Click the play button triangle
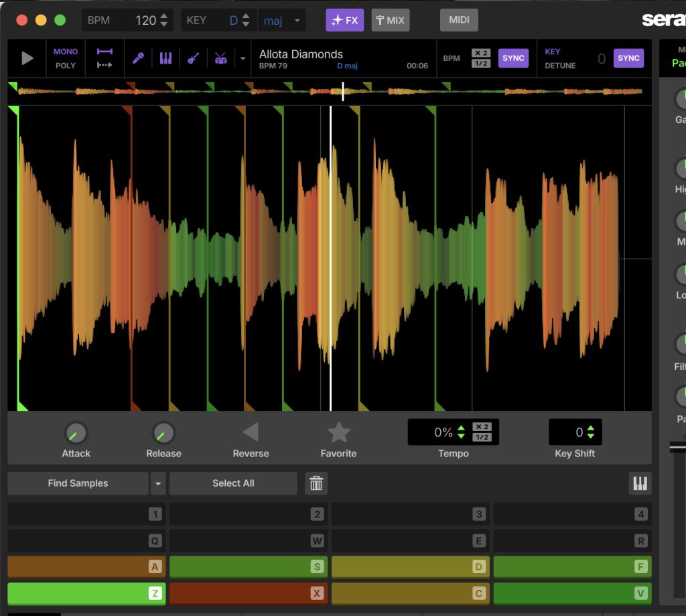The height and width of the screenshot is (616, 686). point(27,58)
